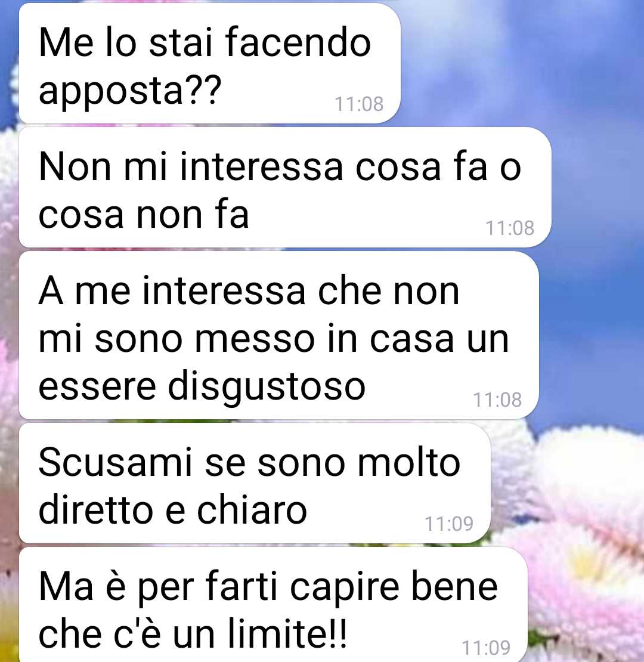Tap the "Non mi interessa cosa fa" message
This screenshot has height=662, width=644.
(x=285, y=187)
